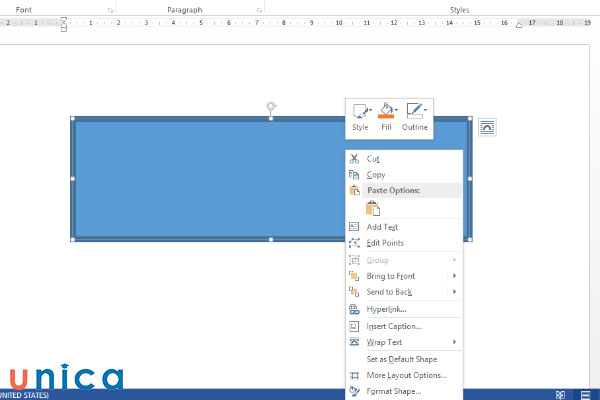Switch to Print Layout view in status bar
Screen dimensions: 600x400
point(585,394)
